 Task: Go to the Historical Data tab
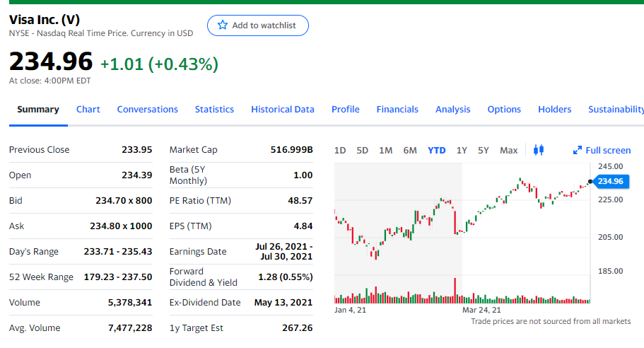[282, 109]
